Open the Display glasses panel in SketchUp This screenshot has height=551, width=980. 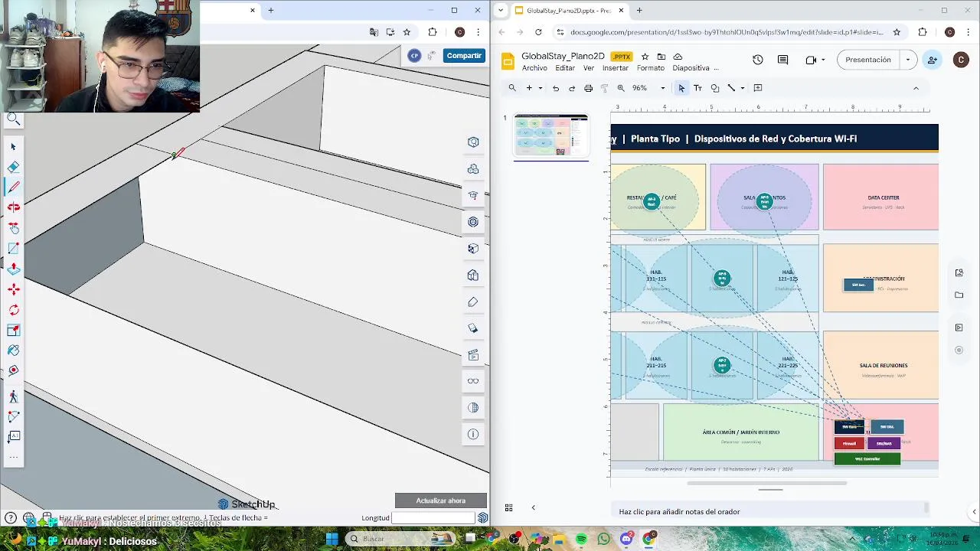pos(473,381)
